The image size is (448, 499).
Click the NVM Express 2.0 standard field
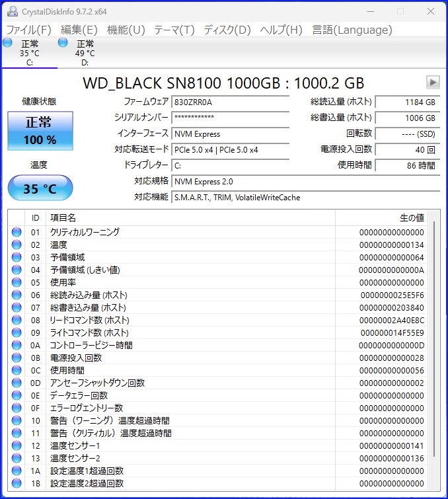(x=305, y=181)
